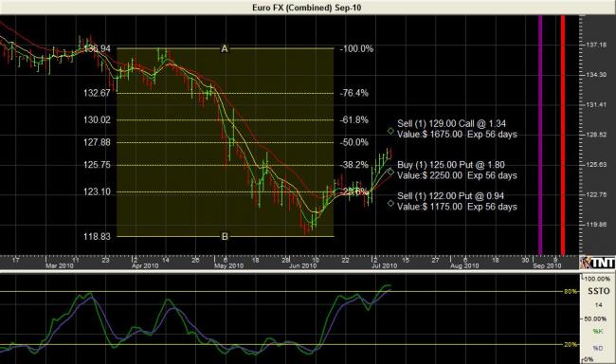Click the -61.8% retracement label
This screenshot has height=364, width=616.
tap(354, 119)
